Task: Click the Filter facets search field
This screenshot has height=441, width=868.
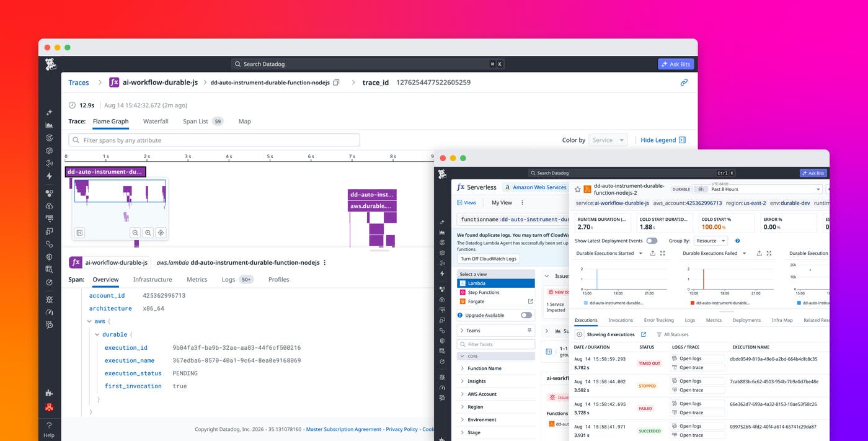Action: coord(496,344)
